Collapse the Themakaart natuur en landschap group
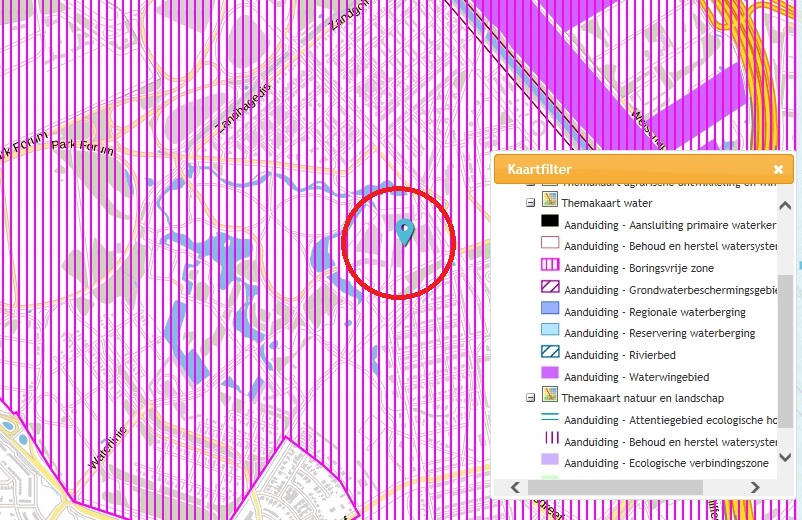802x520 pixels. click(531, 397)
